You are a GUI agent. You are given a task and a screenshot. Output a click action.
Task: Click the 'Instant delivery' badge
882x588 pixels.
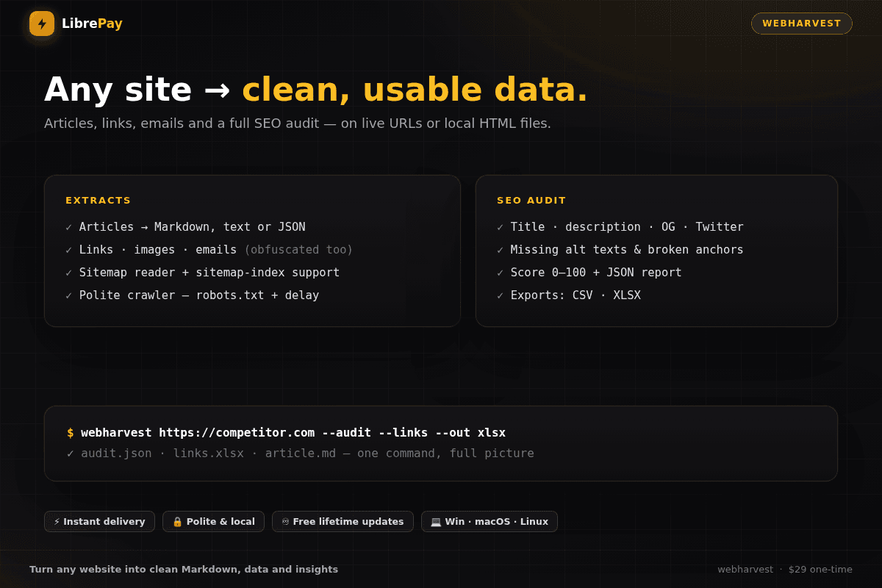tap(99, 522)
